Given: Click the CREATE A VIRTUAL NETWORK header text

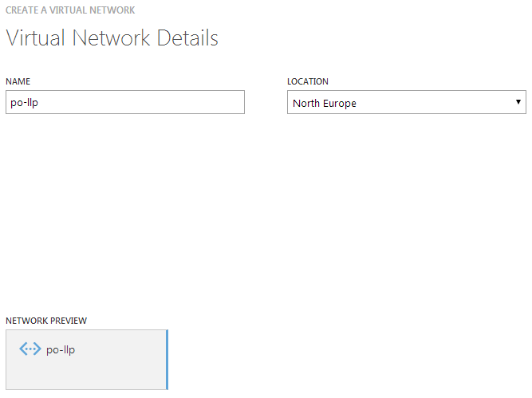Looking at the screenshot, I should pos(70,10).
